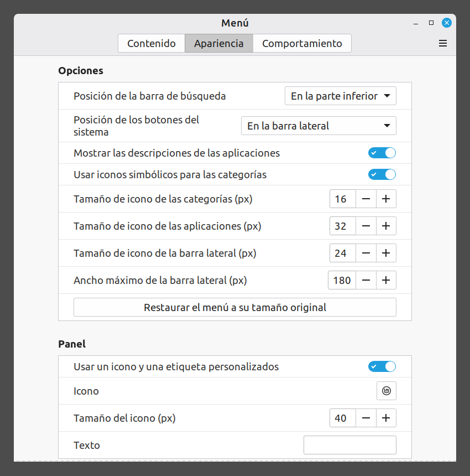The image size is (470, 476).
Task: Click the sidebar maximum width value field
Action: [342, 280]
